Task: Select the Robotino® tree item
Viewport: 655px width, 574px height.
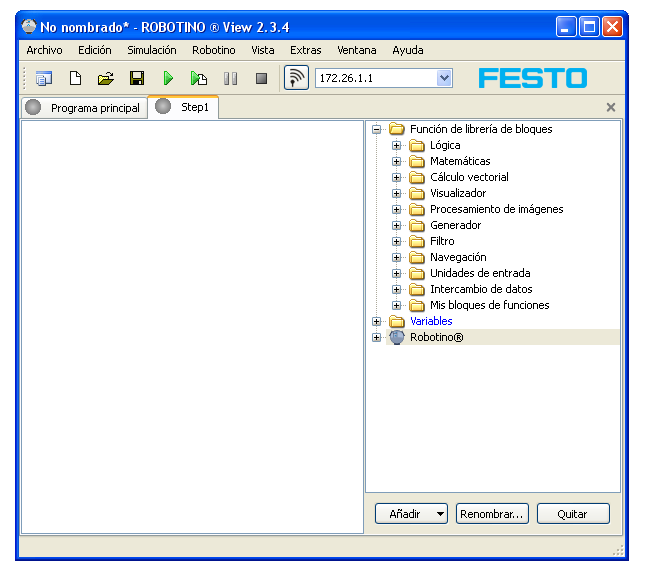Action: tap(437, 337)
